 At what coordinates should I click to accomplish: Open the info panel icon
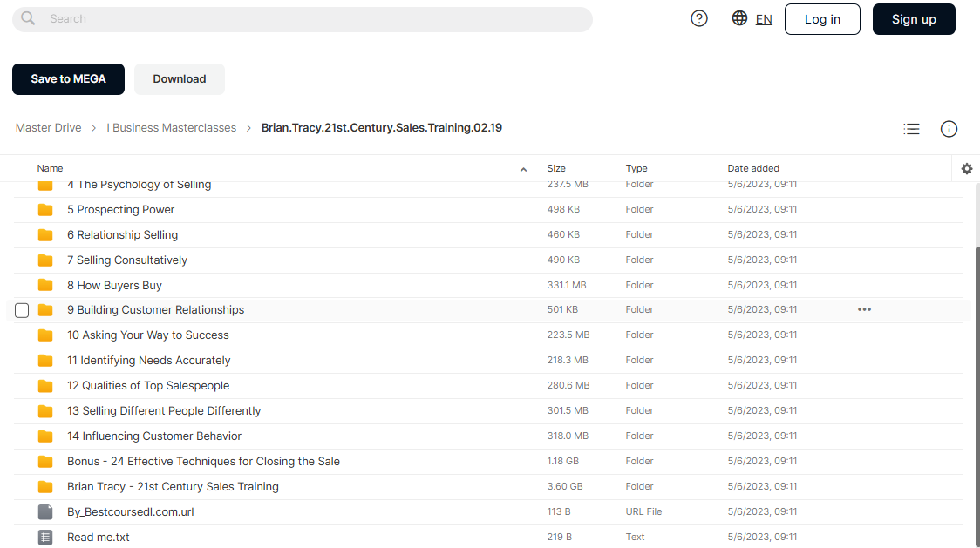(x=949, y=129)
